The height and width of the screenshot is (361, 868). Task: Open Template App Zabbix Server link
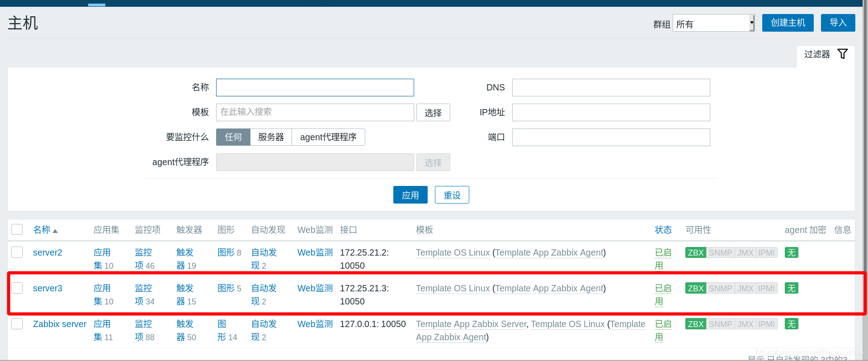click(471, 324)
